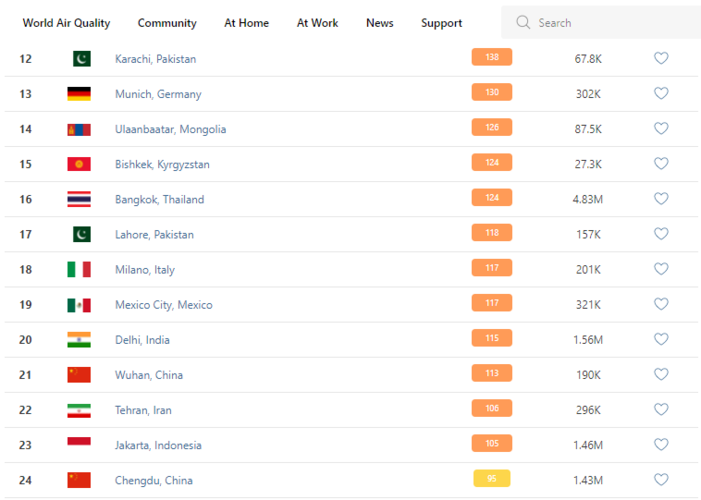This screenshot has width=701, height=500.
Task: Click the Mongolia flag icon
Action: pos(79,129)
